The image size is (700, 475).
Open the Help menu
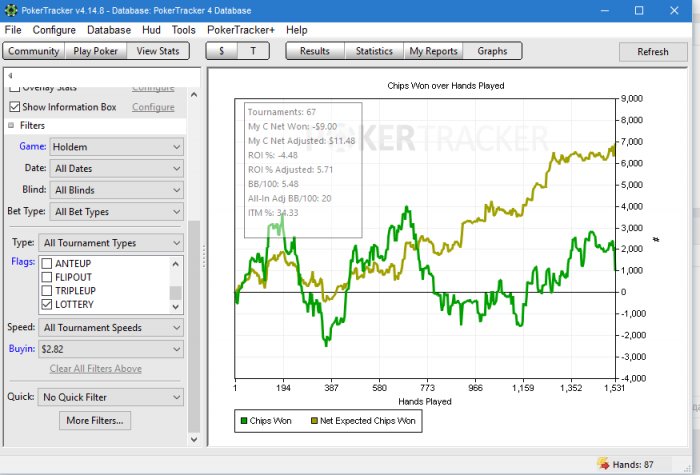pos(296,30)
